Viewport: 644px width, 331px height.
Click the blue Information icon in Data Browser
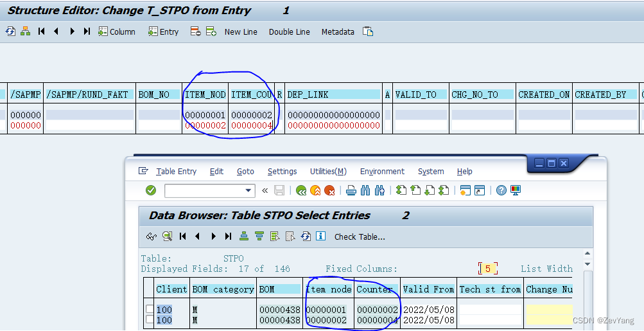[x=321, y=236]
